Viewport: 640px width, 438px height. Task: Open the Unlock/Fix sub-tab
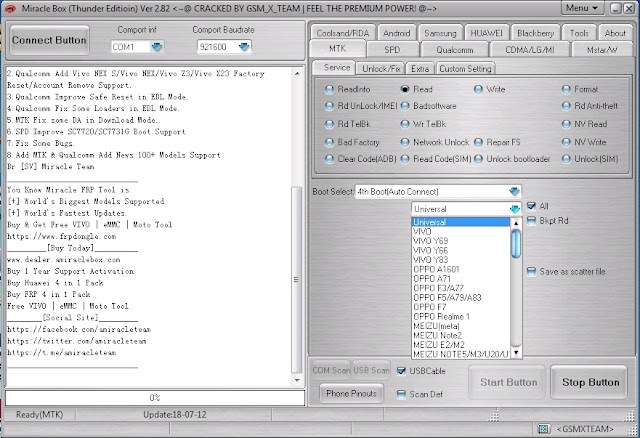pyautogui.click(x=381, y=69)
